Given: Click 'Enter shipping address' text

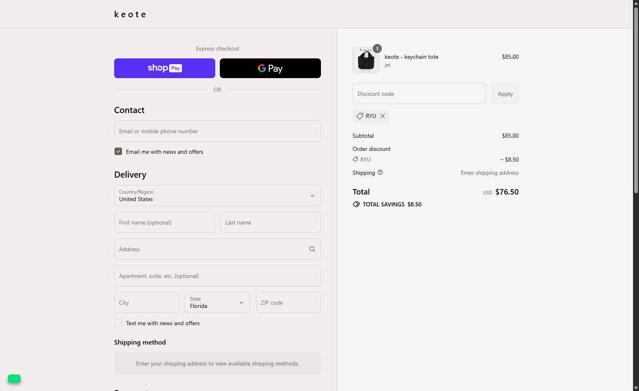Looking at the screenshot, I should point(489,173).
